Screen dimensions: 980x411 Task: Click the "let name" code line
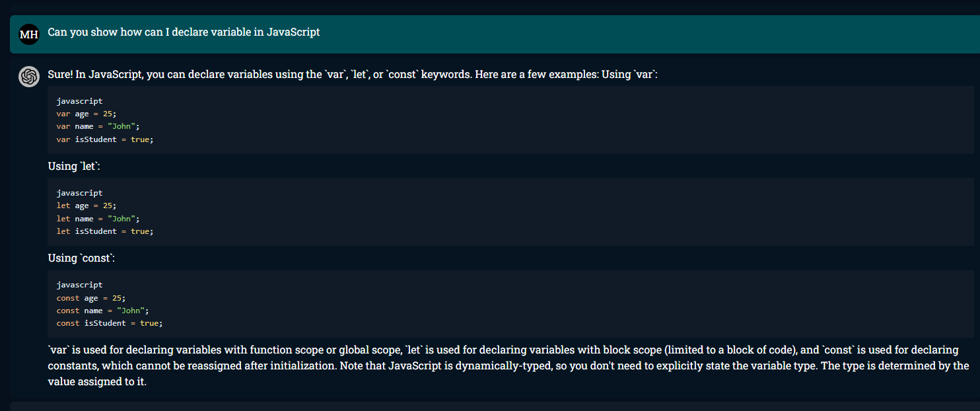point(98,219)
